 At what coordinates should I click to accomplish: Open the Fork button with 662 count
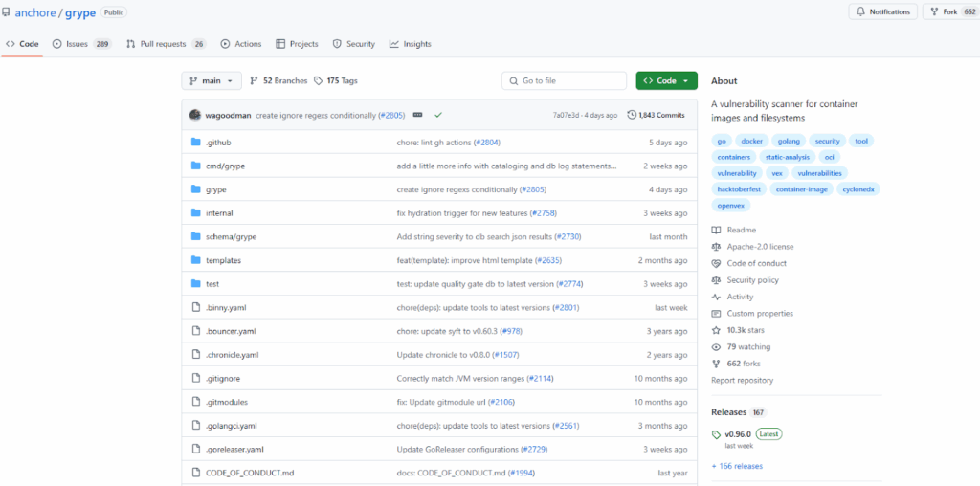(949, 11)
